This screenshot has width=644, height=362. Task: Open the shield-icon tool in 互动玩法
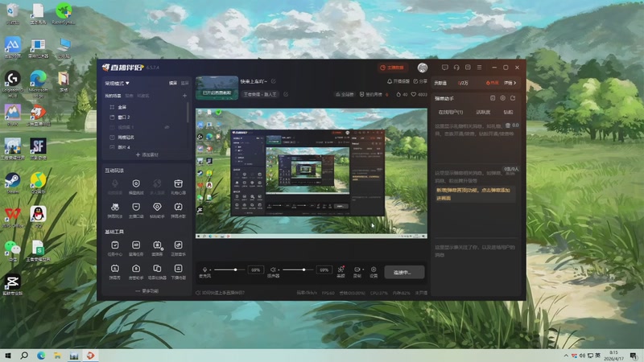tap(136, 186)
